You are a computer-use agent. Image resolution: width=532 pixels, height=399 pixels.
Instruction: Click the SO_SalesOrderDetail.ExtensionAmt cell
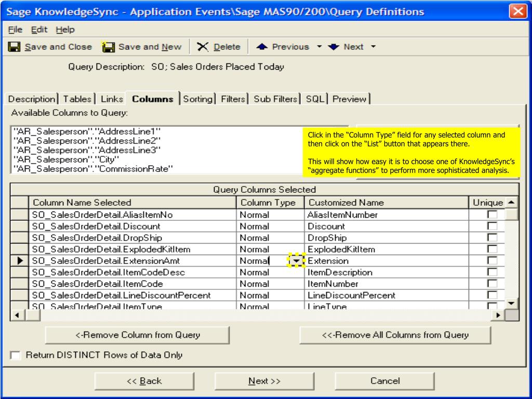pyautogui.click(x=132, y=261)
